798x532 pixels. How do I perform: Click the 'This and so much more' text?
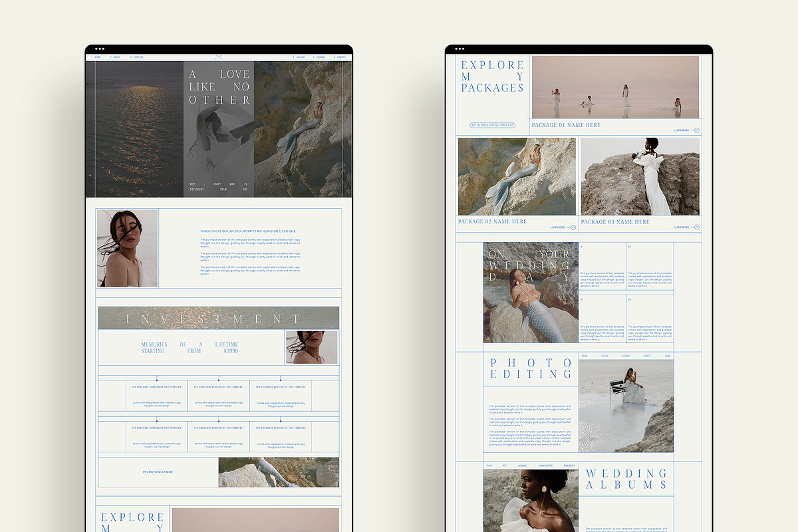coord(158,472)
